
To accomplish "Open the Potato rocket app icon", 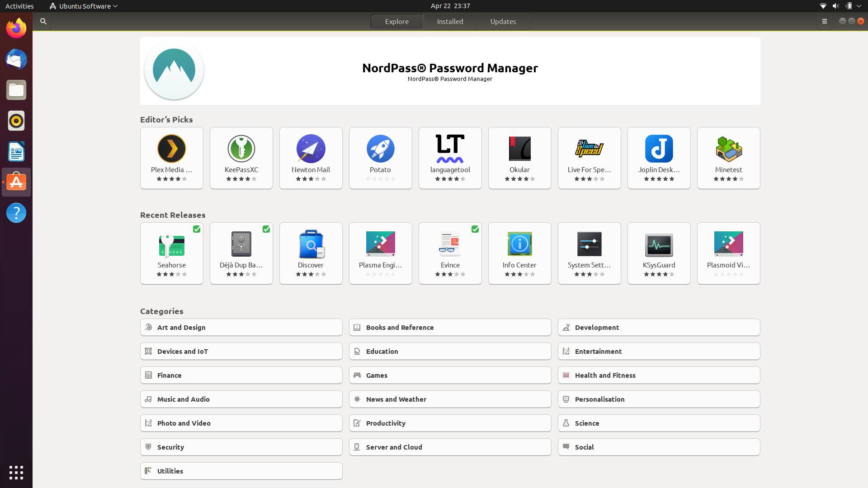I will [x=381, y=149].
